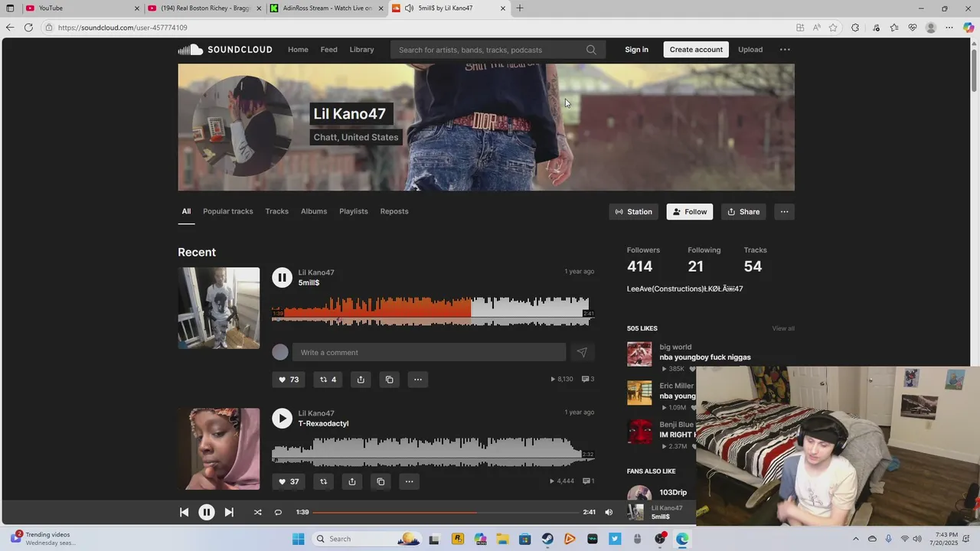Send the comment using the arrow icon
Viewport: 980px width, 551px height.
click(582, 352)
